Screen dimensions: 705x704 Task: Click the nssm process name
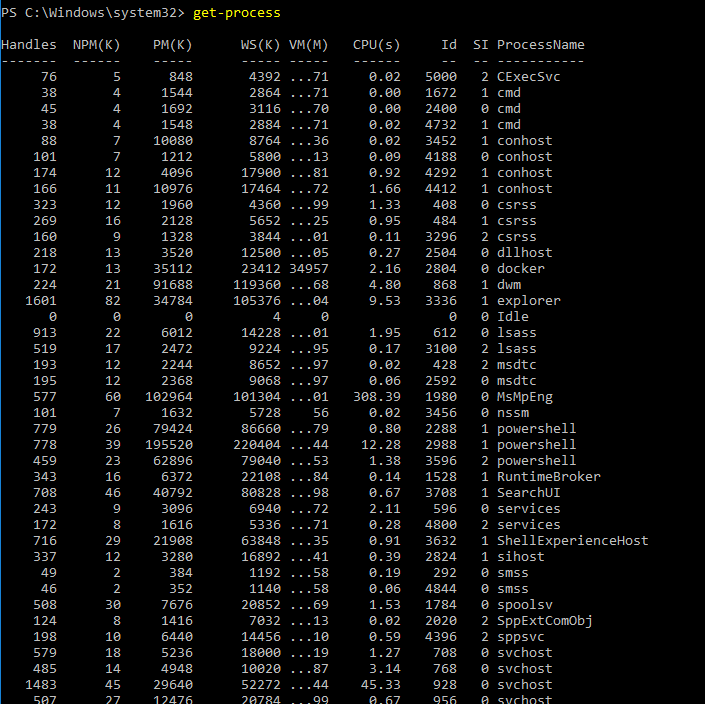coord(513,413)
